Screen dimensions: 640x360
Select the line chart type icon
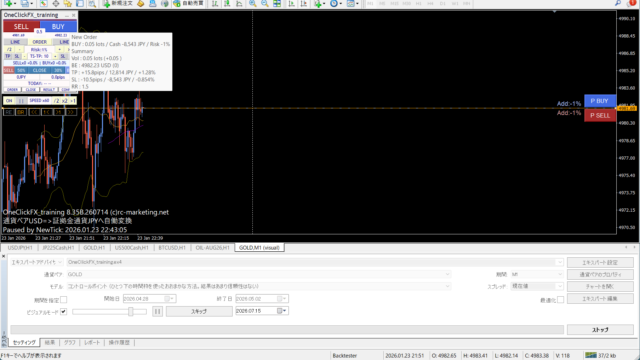(x=239, y=4)
